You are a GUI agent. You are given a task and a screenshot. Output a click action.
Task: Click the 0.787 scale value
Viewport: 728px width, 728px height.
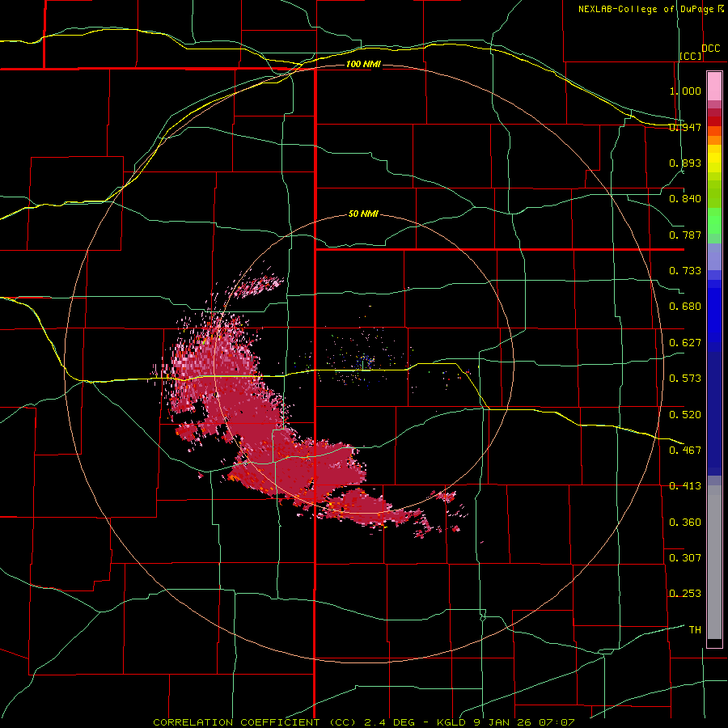[x=685, y=235]
